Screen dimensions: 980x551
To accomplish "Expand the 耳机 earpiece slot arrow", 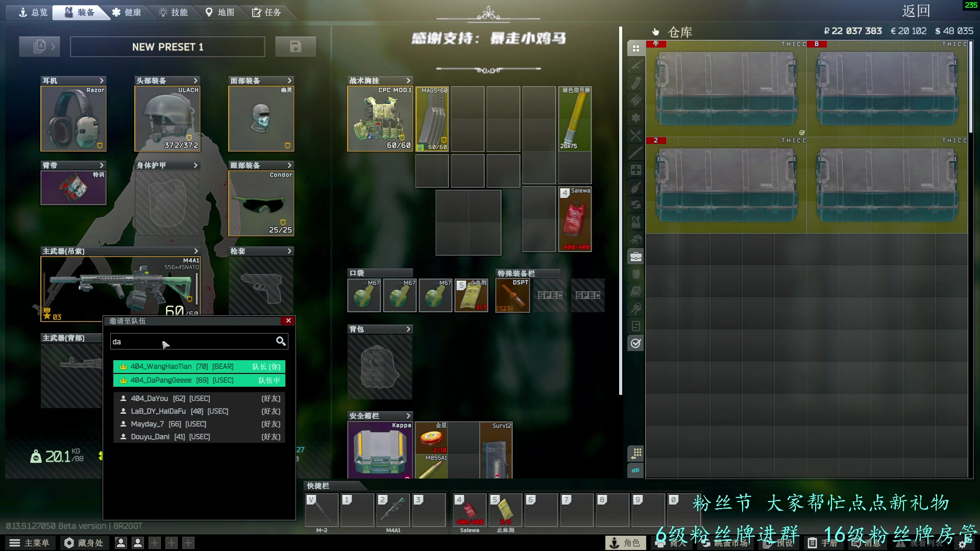I will (102, 81).
